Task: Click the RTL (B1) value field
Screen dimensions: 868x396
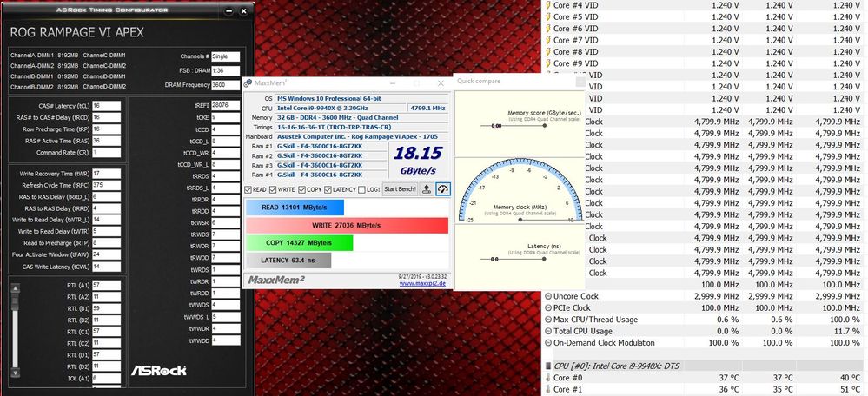Action: [106, 308]
